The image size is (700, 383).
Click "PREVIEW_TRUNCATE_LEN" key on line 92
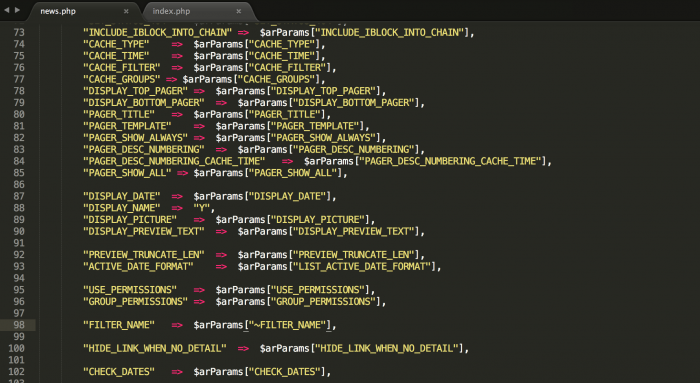[144, 254]
